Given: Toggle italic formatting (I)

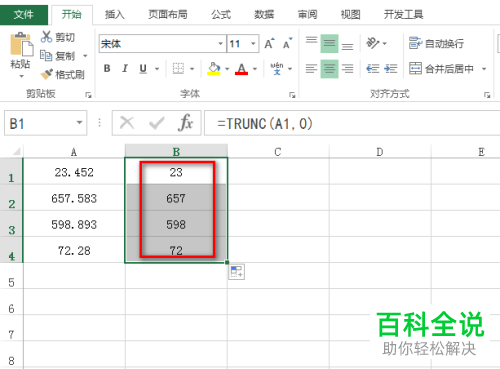Looking at the screenshot, I should coord(125,69).
